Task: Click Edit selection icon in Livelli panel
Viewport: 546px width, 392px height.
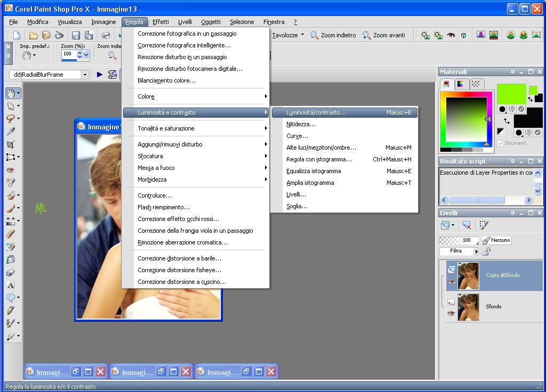Action: 484,225
